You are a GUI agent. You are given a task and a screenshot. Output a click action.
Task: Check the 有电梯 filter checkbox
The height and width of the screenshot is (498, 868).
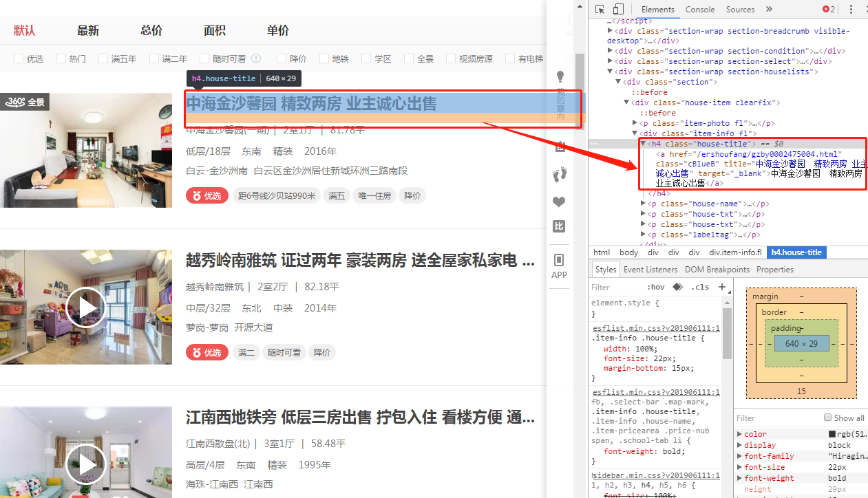click(x=510, y=59)
